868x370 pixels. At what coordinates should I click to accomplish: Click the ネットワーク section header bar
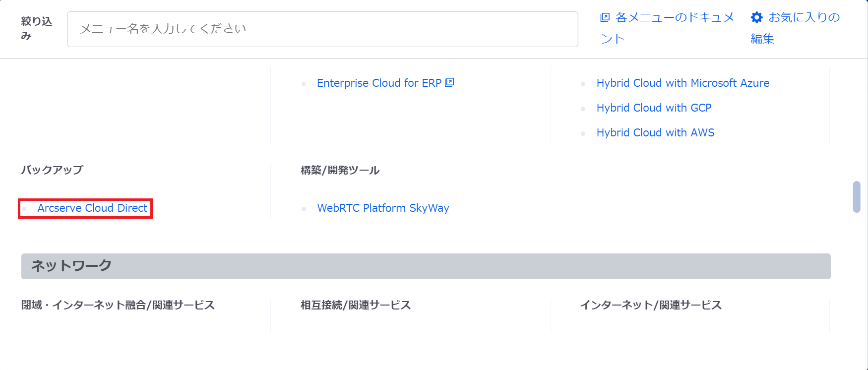click(426, 266)
